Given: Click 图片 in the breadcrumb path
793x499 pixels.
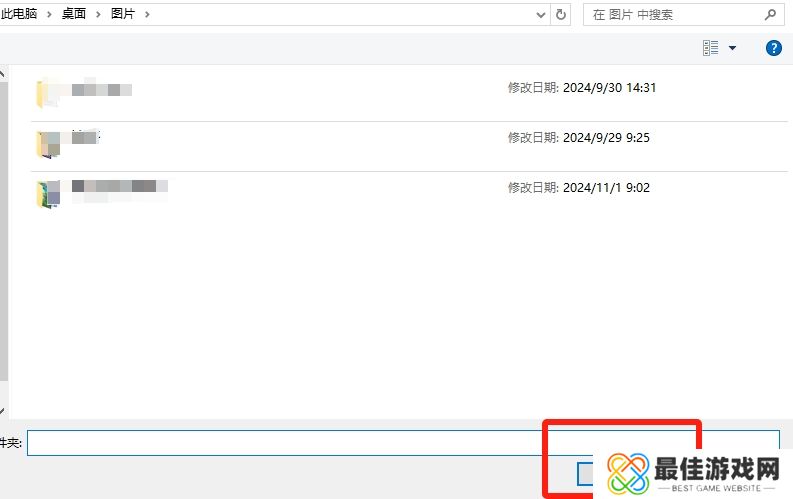Looking at the screenshot, I should (x=123, y=15).
